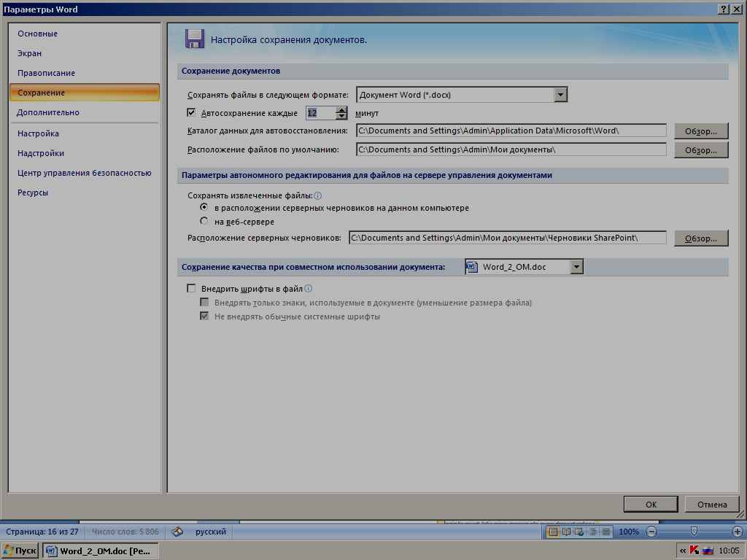Click 'Обзор...' for server drafts location

pyautogui.click(x=701, y=238)
